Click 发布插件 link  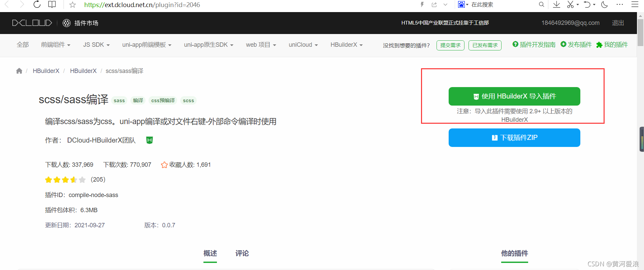click(576, 44)
